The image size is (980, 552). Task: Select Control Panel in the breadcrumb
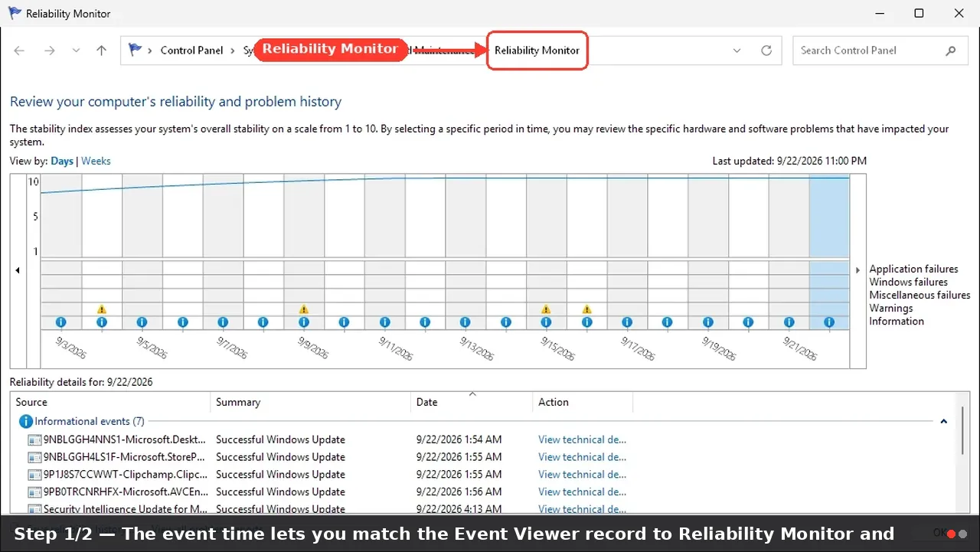191,51
